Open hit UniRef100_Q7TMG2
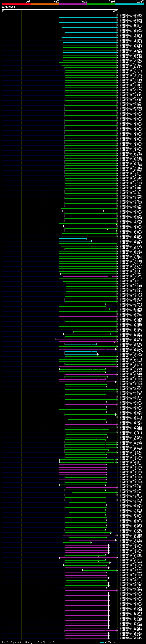This screenshot has width=146, height=644. point(131,153)
